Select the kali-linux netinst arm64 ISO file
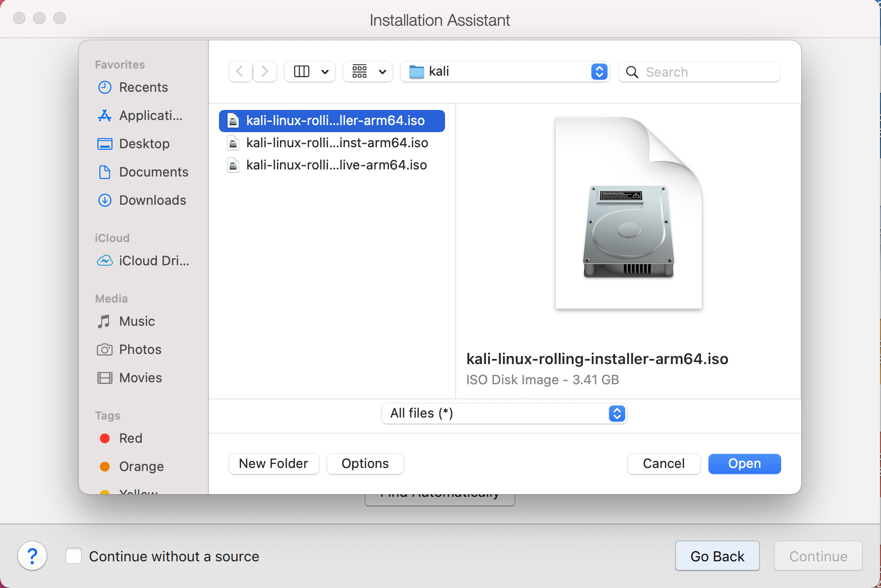 coord(337,143)
